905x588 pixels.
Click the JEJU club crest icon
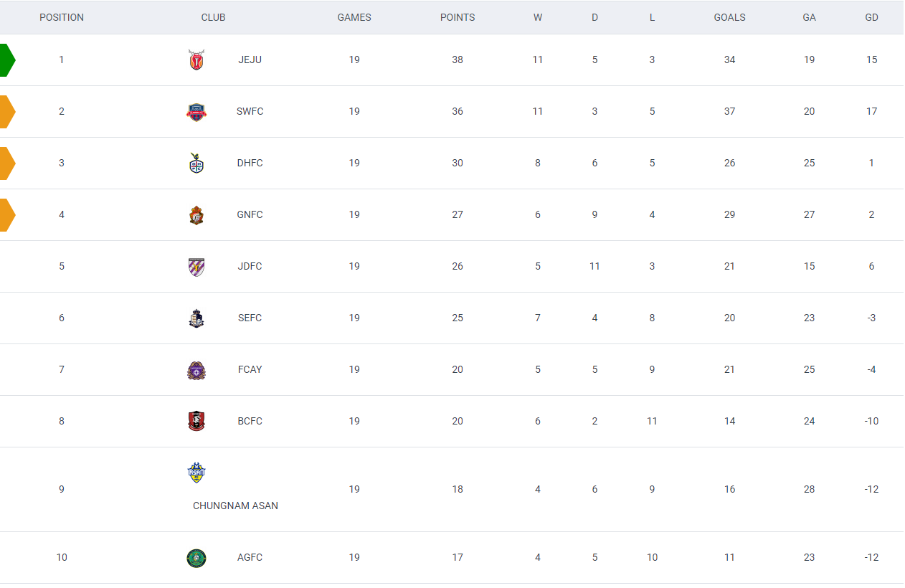[196, 60]
